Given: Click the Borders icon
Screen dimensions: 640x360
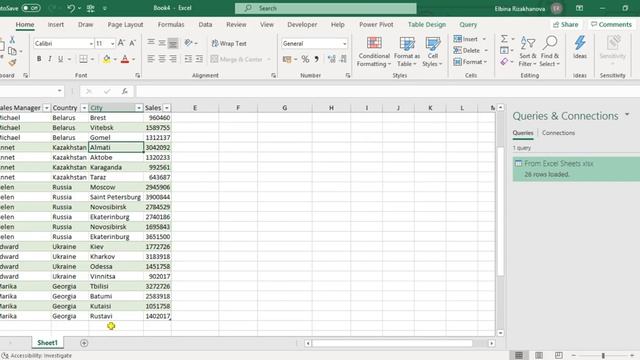Looking at the screenshot, I should click(83, 59).
